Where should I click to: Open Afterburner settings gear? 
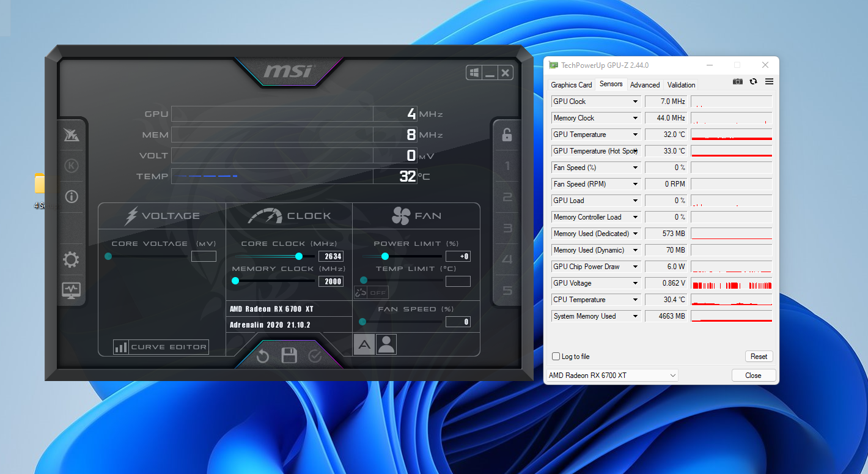click(x=71, y=260)
